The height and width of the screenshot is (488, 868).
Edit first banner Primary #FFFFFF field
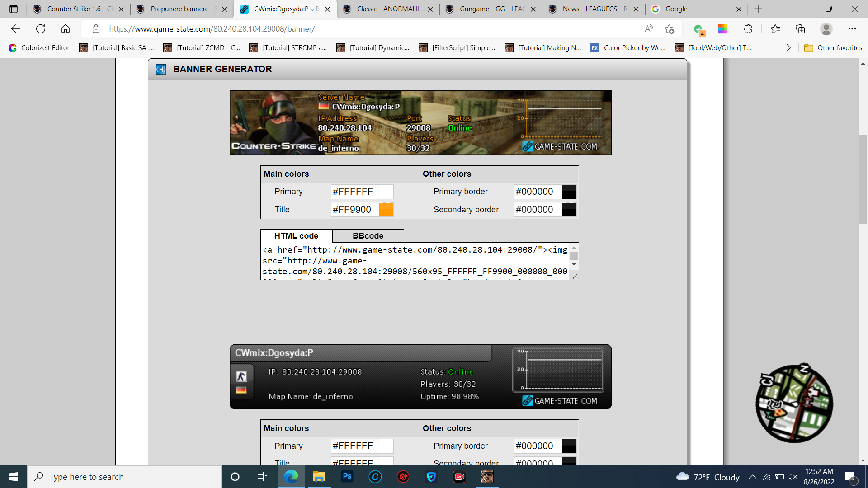coord(355,192)
